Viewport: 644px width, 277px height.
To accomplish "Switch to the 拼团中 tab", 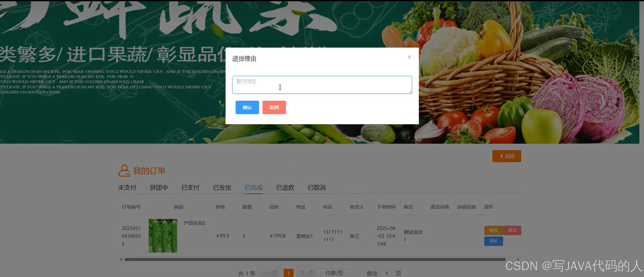I will coord(159,187).
